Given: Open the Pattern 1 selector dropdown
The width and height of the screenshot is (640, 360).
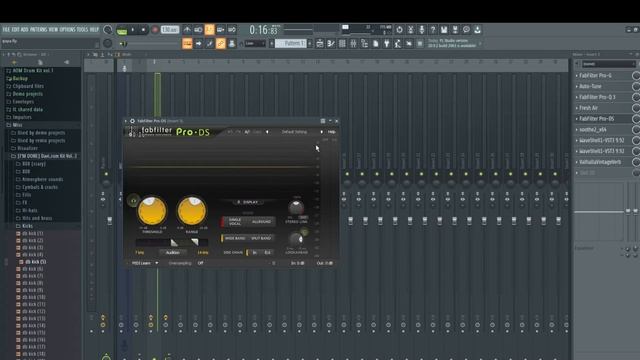Looking at the screenshot, I should pyautogui.click(x=290, y=43).
